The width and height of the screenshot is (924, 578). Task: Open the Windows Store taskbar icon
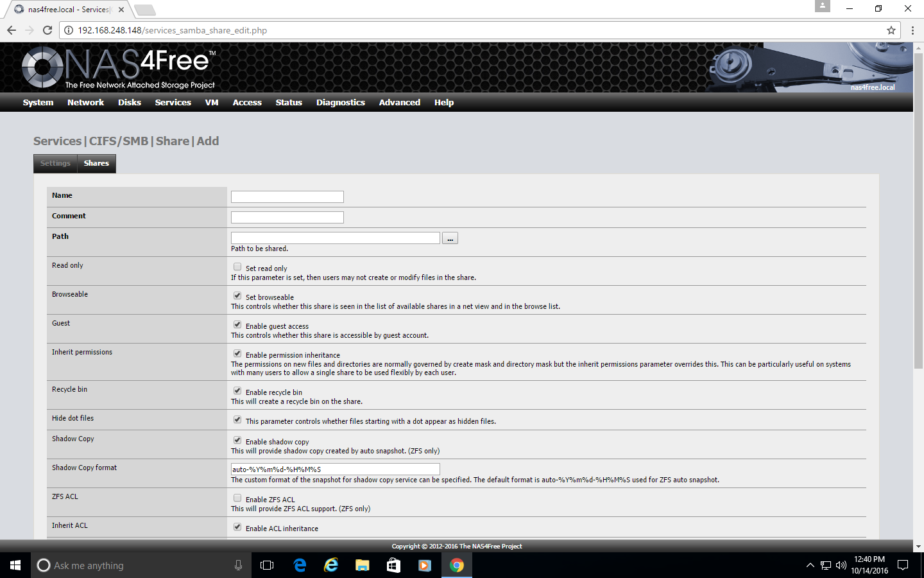393,565
